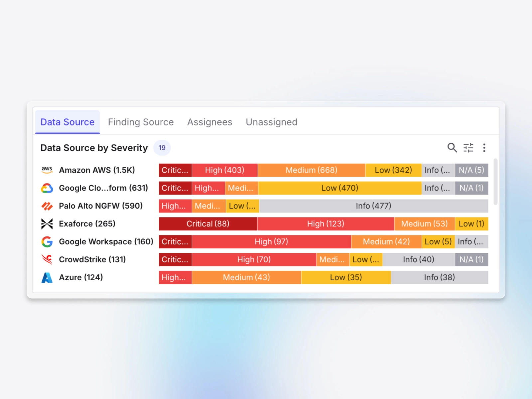Click Amazon AWS N/A (5) segment
Image resolution: width=532 pixels, height=399 pixels.
tap(471, 170)
